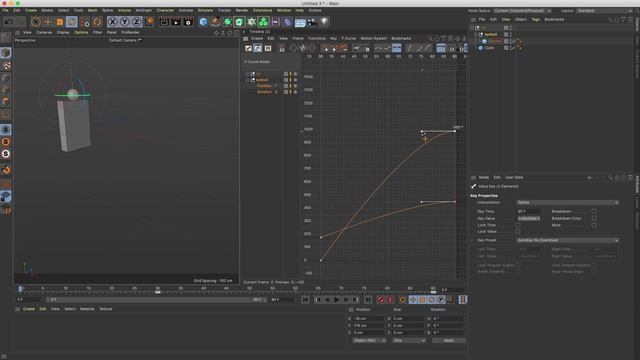Click the Apply button in Coordinates

pos(448,340)
